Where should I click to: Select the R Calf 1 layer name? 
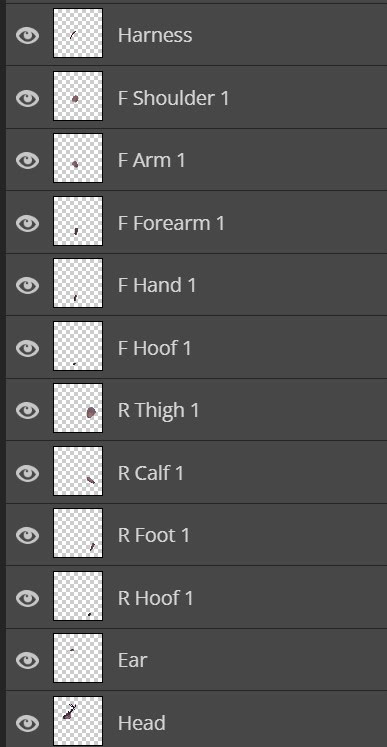coord(151,473)
